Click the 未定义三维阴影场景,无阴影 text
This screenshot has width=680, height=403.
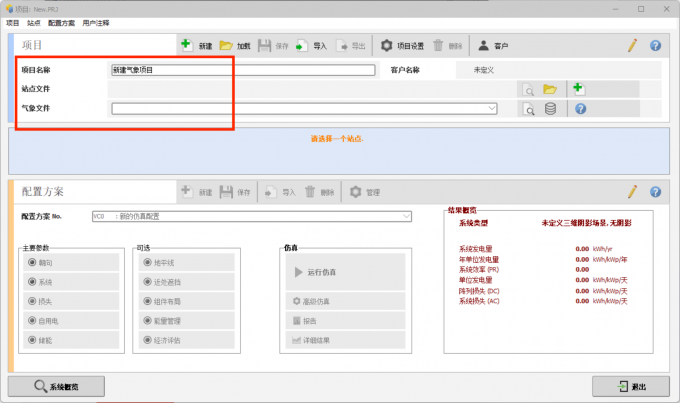click(x=586, y=223)
